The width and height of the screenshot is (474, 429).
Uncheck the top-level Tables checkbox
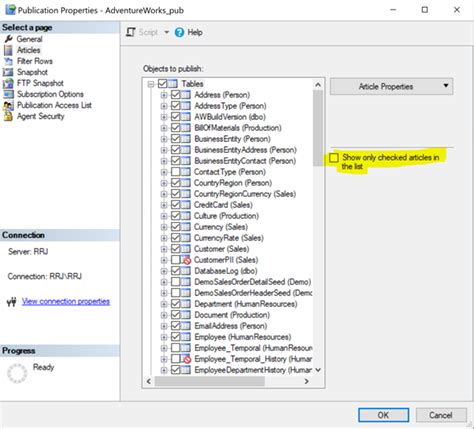(x=162, y=84)
